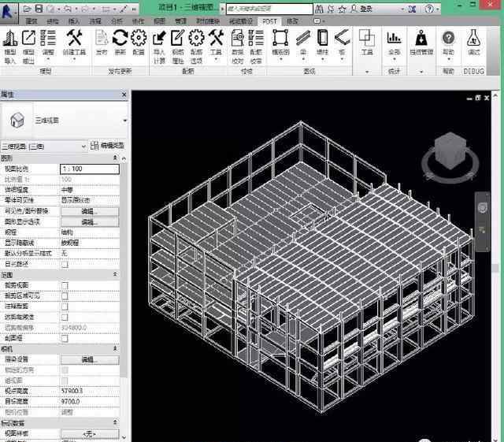Click the weight-shaped management icon
Screen dimensions: 504x442
tap(421, 38)
